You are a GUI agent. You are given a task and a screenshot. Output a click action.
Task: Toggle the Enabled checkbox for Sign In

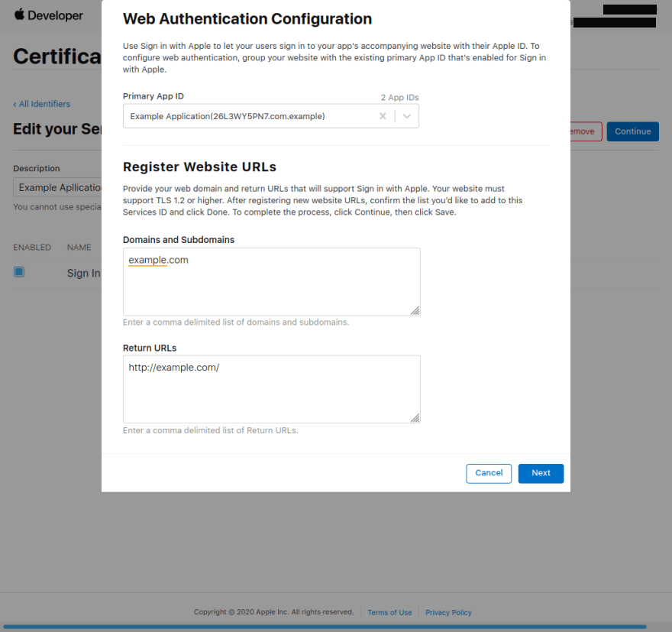19,272
